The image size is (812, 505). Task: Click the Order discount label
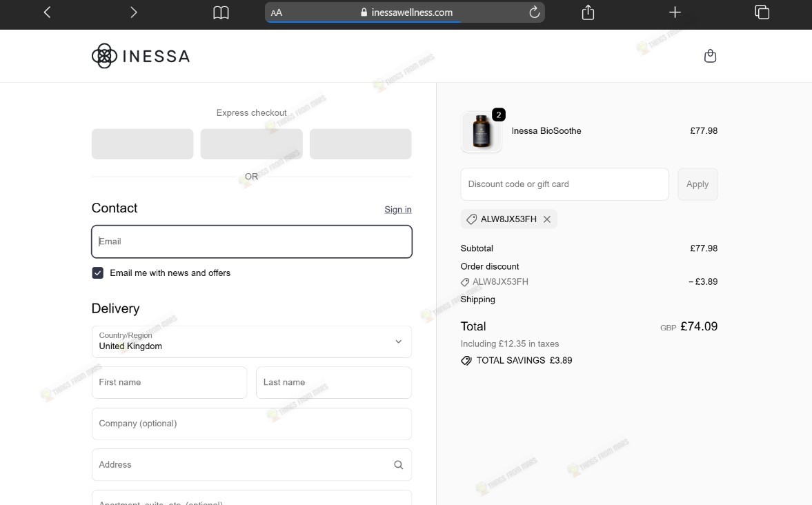[489, 266]
